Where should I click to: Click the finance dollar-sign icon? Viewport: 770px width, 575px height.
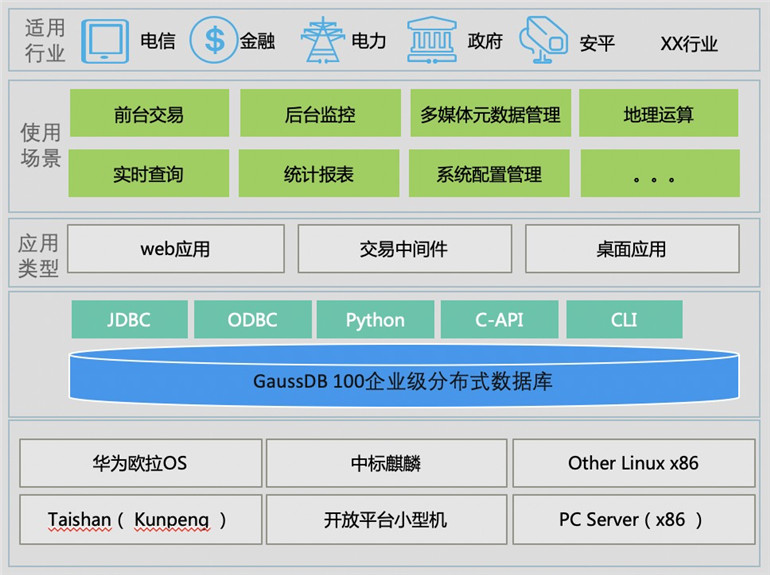coord(214,40)
